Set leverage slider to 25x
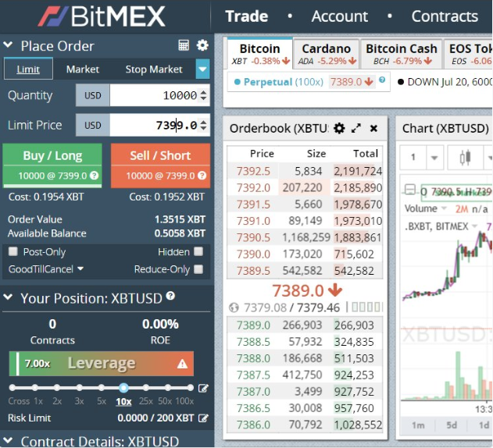493x448 pixels. point(146,388)
